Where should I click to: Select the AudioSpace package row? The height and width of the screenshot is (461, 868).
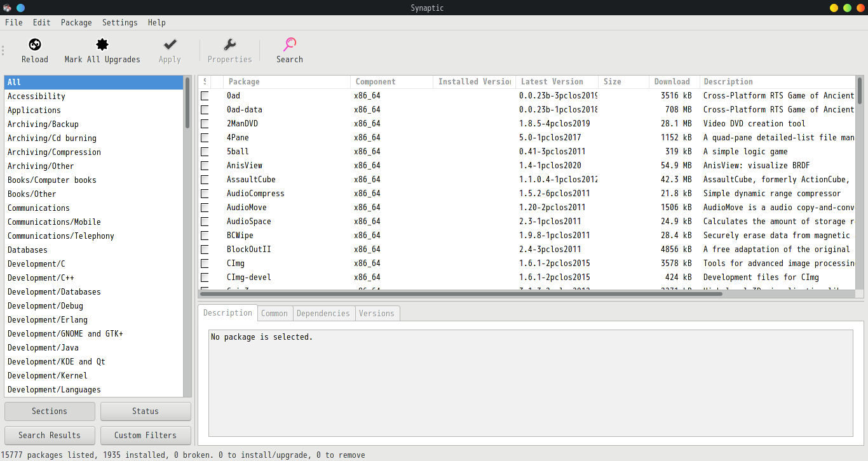527,222
